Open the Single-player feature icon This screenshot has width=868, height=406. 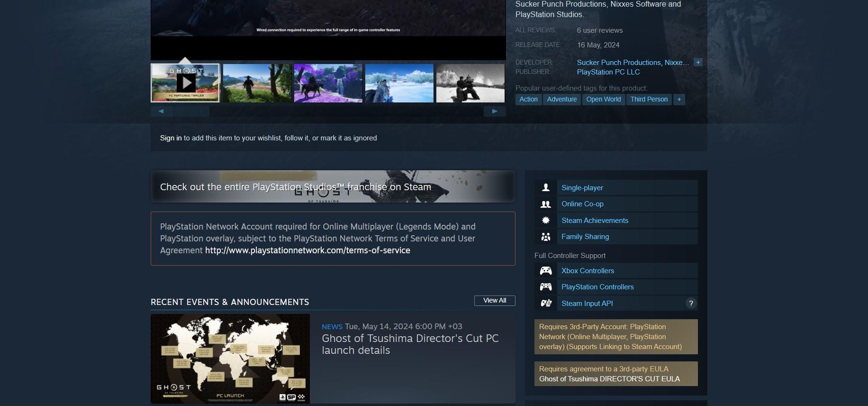(546, 188)
